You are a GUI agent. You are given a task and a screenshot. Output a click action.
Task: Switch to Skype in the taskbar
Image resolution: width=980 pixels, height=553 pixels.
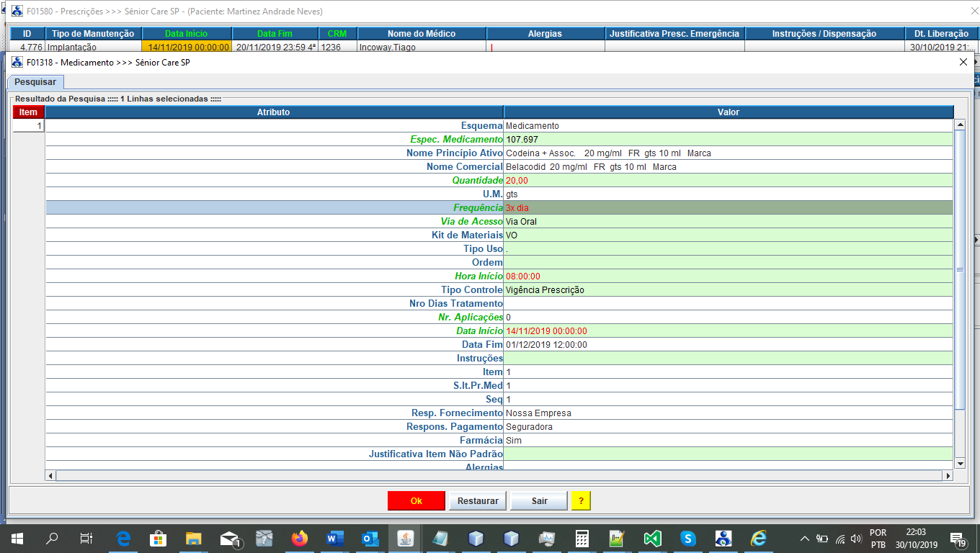(688, 538)
